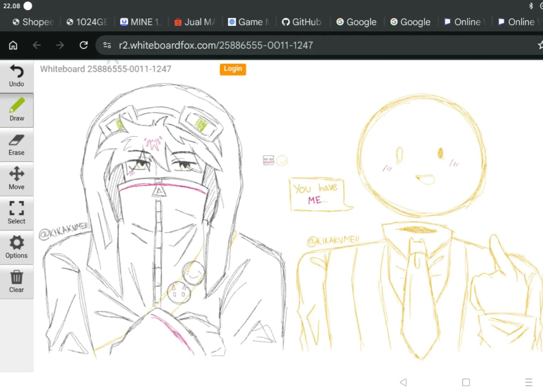Click the Bluetooth status icon
The width and height of the screenshot is (543, 392).
[x=531, y=6]
